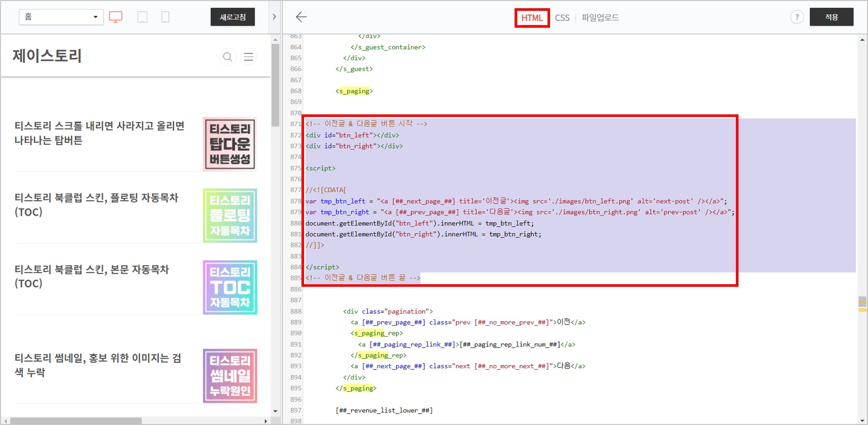Click line 881 getElementById btn_right code
The width and height of the screenshot is (868, 425).
423,234
